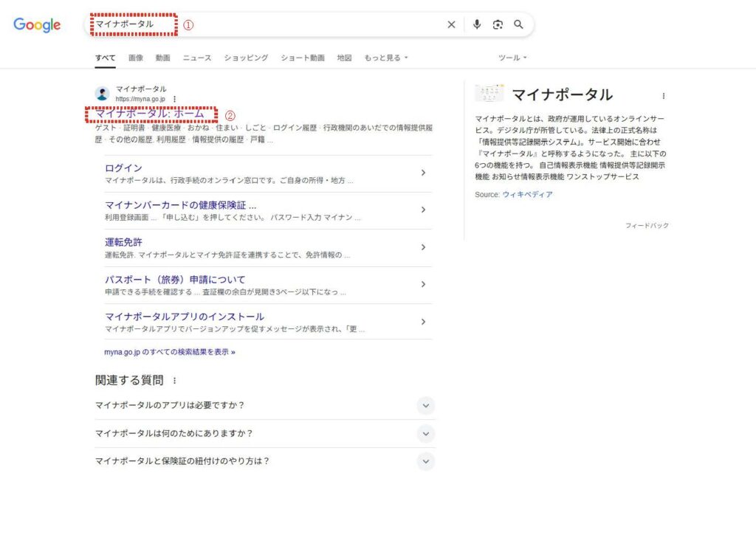Switch to 地図 tab
The width and height of the screenshot is (756, 535).
tap(344, 58)
